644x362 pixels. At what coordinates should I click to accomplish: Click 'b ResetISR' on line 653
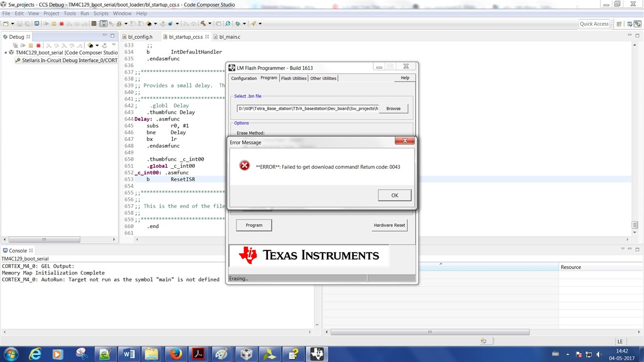[171, 179]
